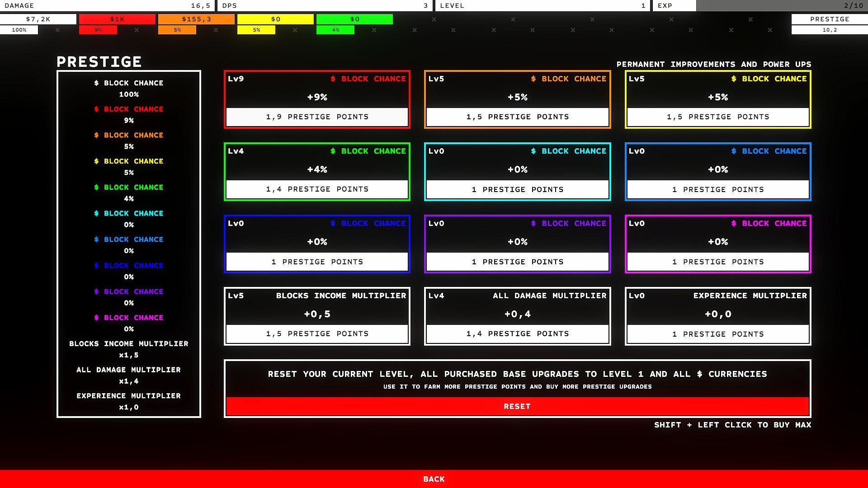The height and width of the screenshot is (488, 868).
Task: Buy the dark blue $ Block Chance upgrade
Action: tap(317, 262)
